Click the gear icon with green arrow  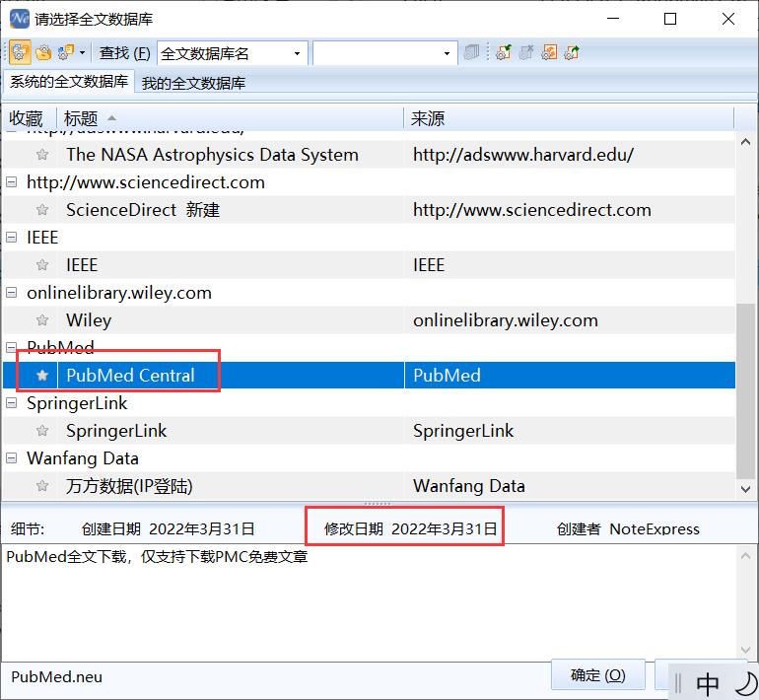pyautogui.click(x=572, y=52)
